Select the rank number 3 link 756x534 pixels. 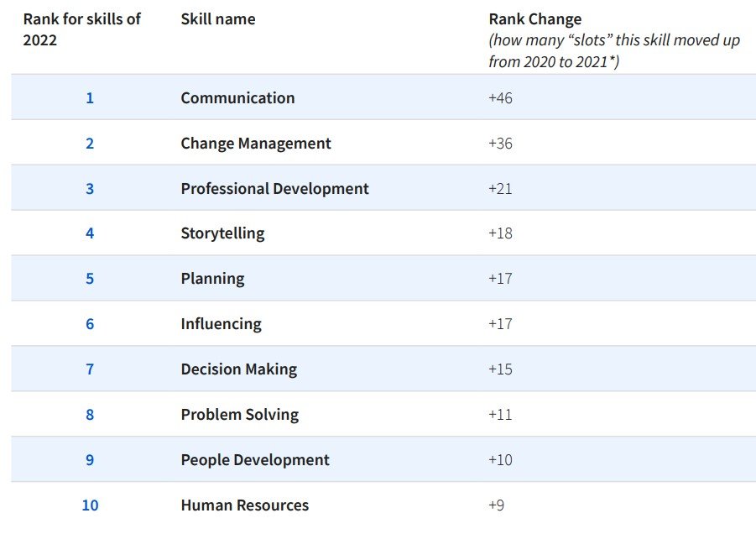click(90, 189)
